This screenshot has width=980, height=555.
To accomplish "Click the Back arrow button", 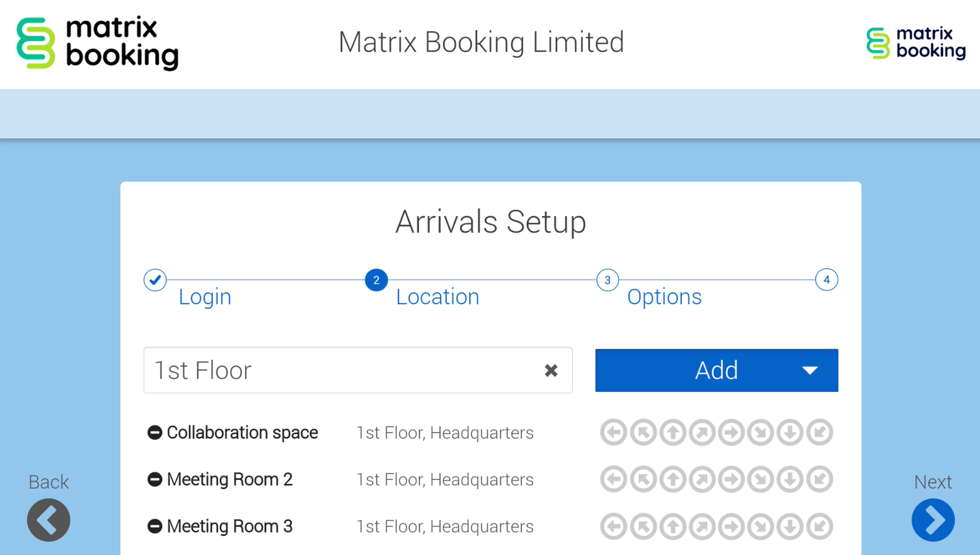I will tap(49, 520).
